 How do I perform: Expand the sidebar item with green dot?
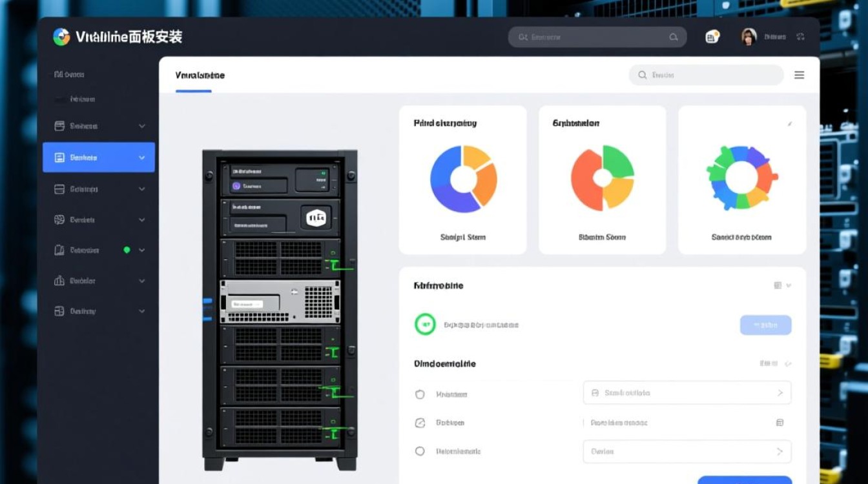(142, 250)
